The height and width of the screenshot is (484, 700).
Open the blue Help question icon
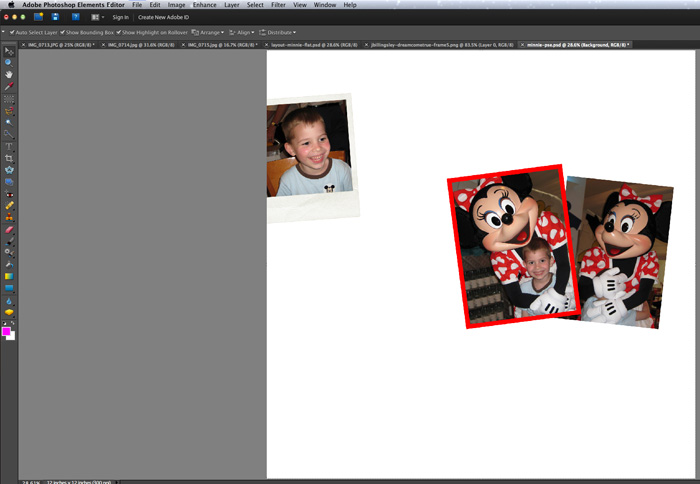pos(75,17)
